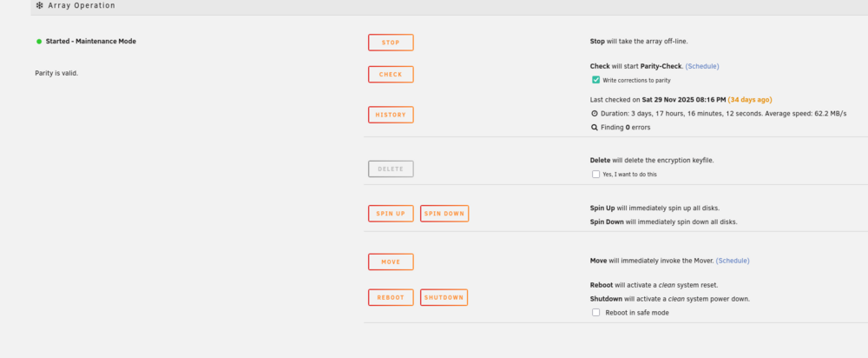Click the "Parity is valid." text
Image resolution: width=868 pixels, height=358 pixels.
(x=56, y=73)
